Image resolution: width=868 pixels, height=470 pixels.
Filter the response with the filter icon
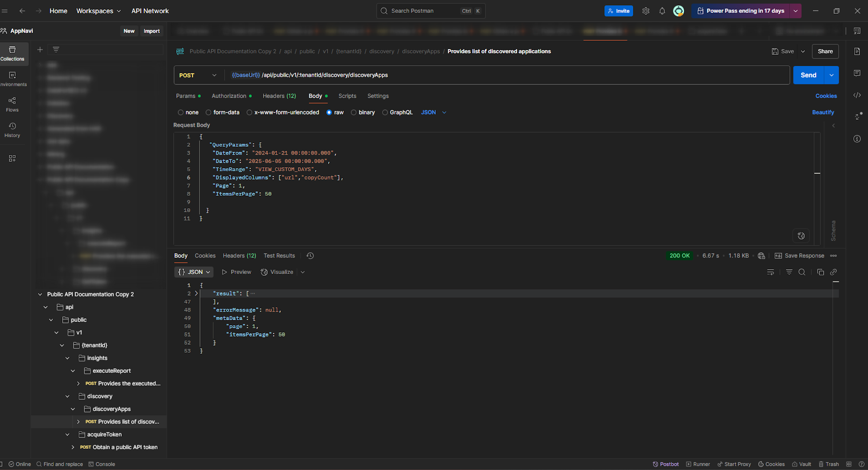tap(789, 272)
